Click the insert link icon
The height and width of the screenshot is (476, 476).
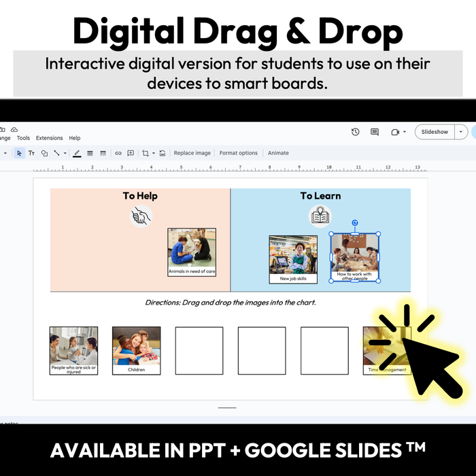coord(118,153)
